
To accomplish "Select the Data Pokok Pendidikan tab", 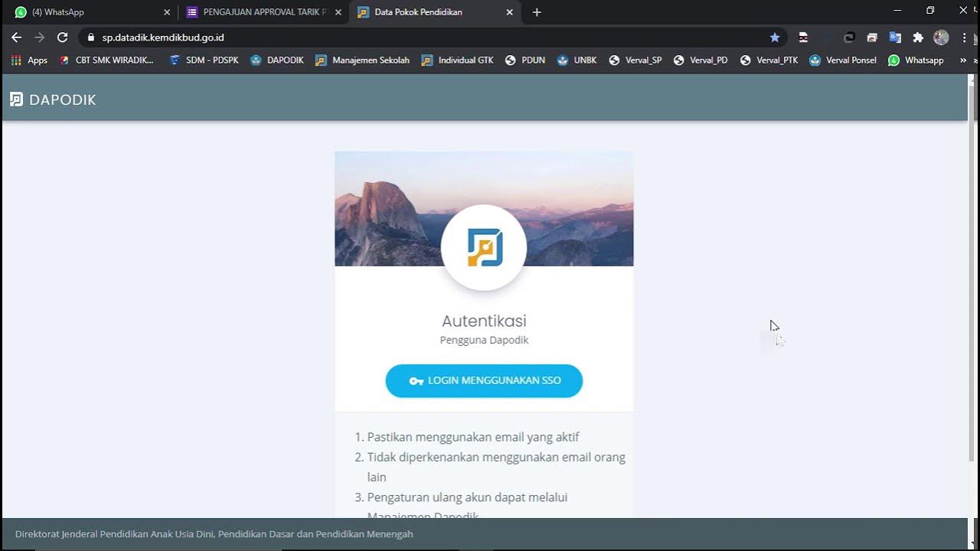I will tap(435, 12).
